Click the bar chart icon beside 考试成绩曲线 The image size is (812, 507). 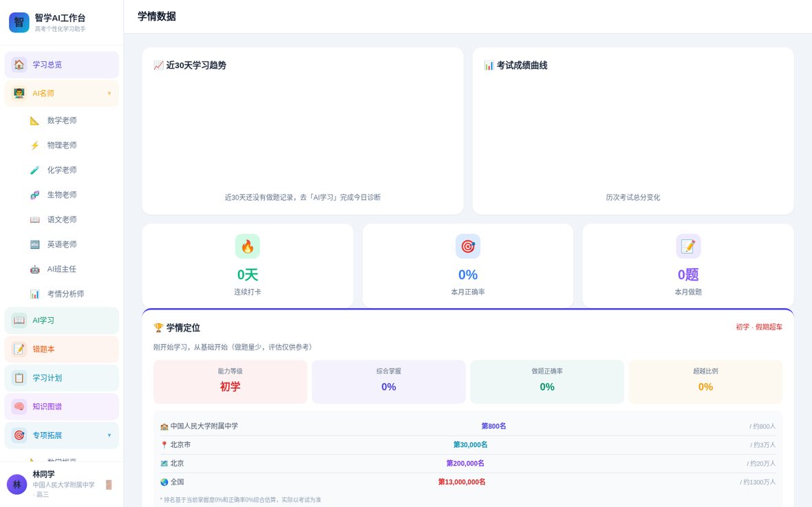tap(489, 65)
